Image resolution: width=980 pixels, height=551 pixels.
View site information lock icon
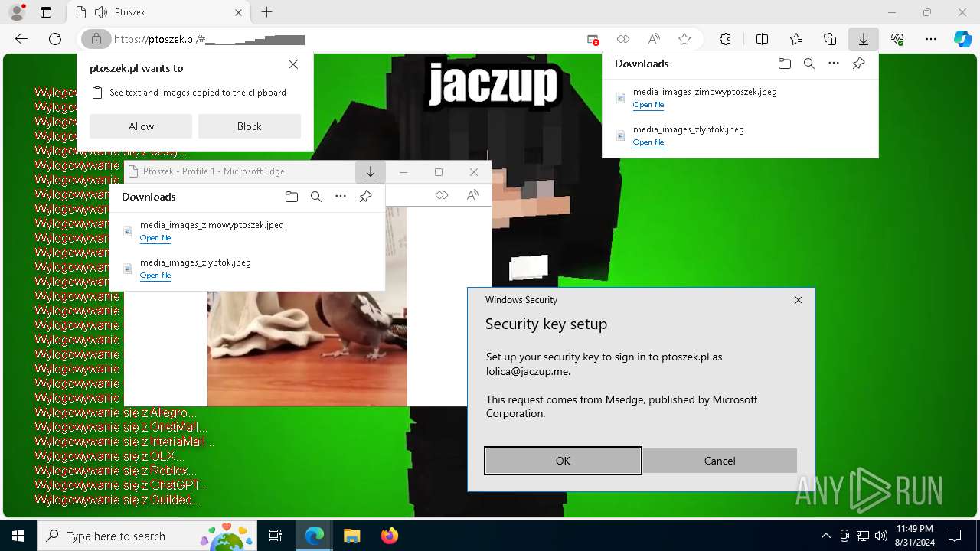96,39
